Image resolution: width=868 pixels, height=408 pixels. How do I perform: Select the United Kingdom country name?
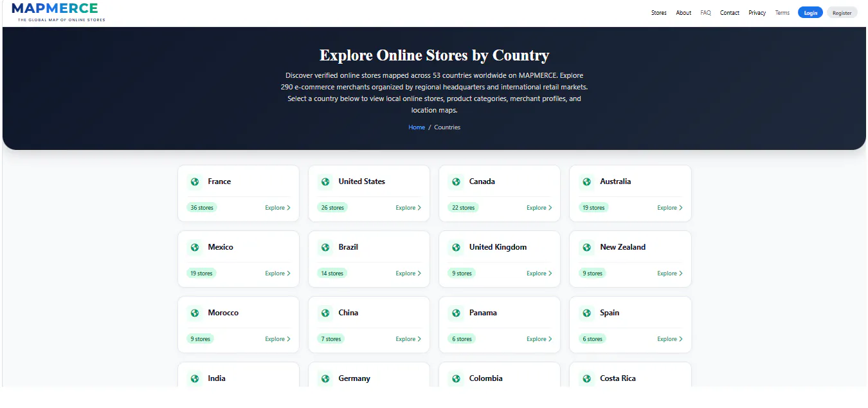point(498,247)
